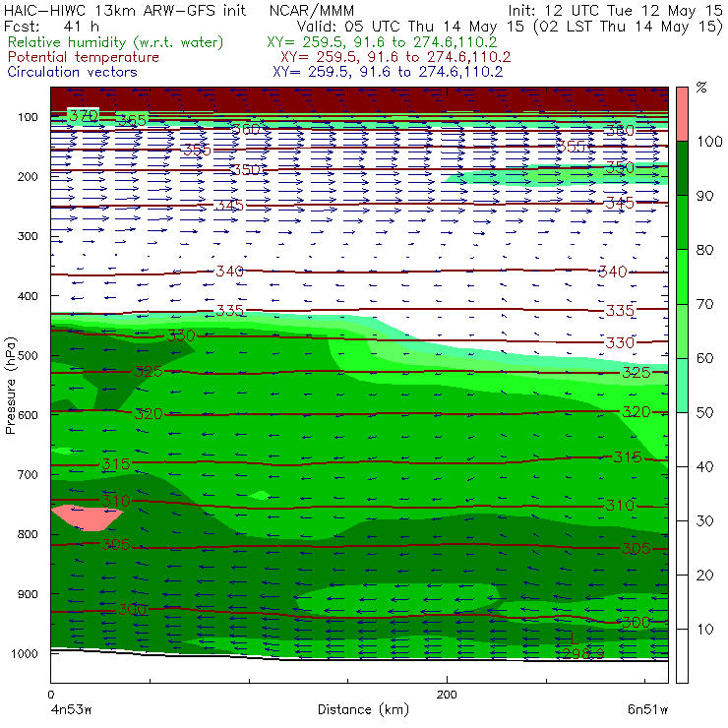Image resolution: width=728 pixels, height=728 pixels.
Task: Click the '6n51w' end location label
Action: point(647,710)
